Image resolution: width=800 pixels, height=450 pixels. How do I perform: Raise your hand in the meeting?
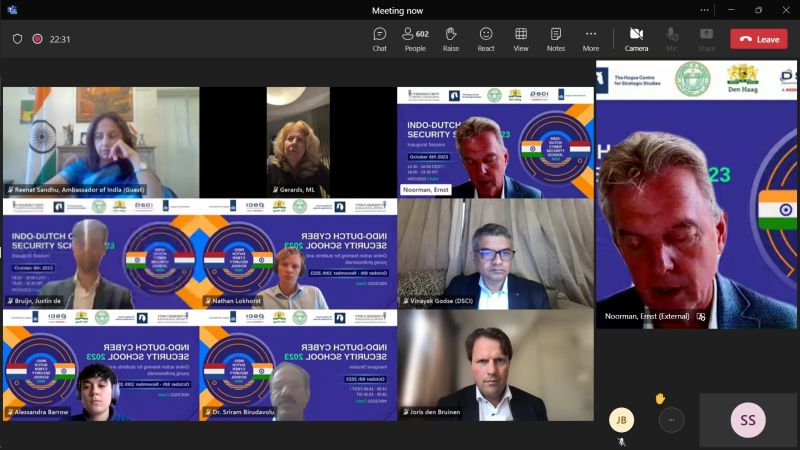click(451, 39)
